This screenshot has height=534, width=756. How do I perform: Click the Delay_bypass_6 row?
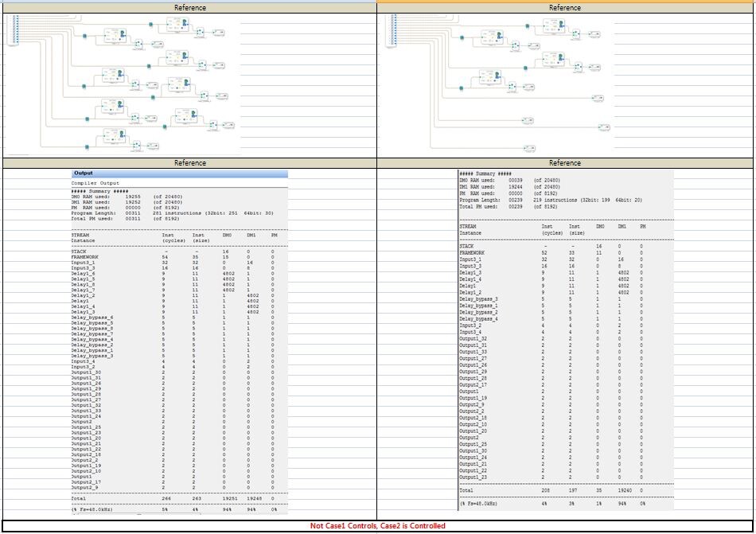[173, 318]
